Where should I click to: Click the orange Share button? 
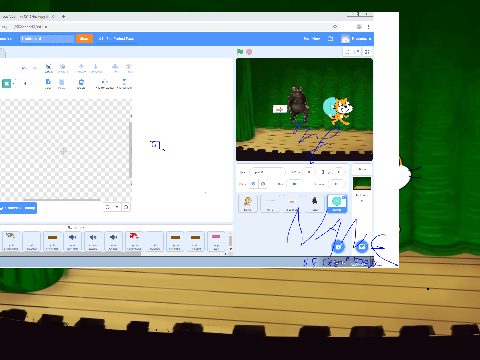[x=84, y=39]
